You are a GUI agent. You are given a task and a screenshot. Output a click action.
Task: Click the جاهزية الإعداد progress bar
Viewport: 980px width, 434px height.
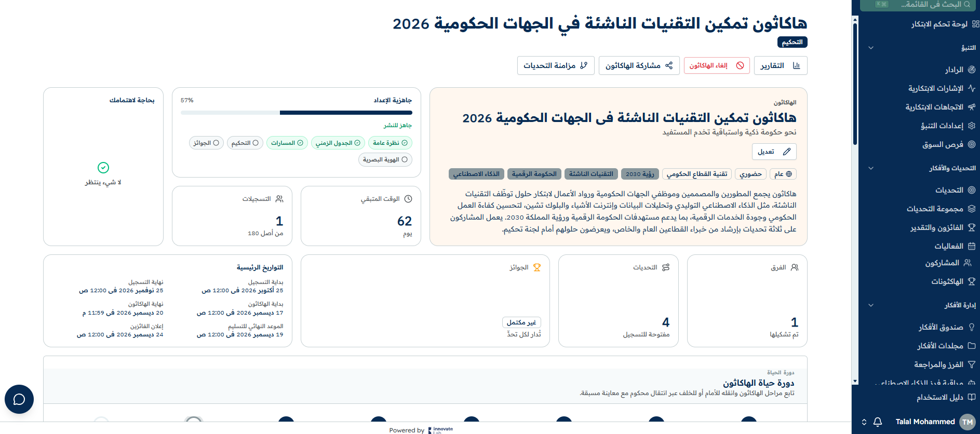pyautogui.click(x=297, y=113)
